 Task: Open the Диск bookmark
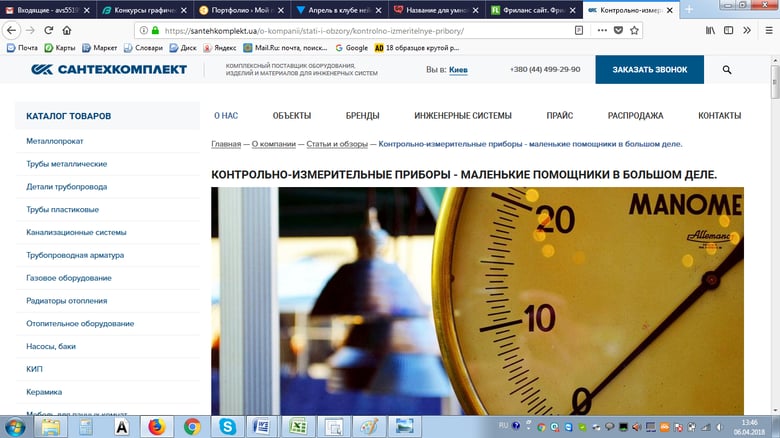pos(183,48)
